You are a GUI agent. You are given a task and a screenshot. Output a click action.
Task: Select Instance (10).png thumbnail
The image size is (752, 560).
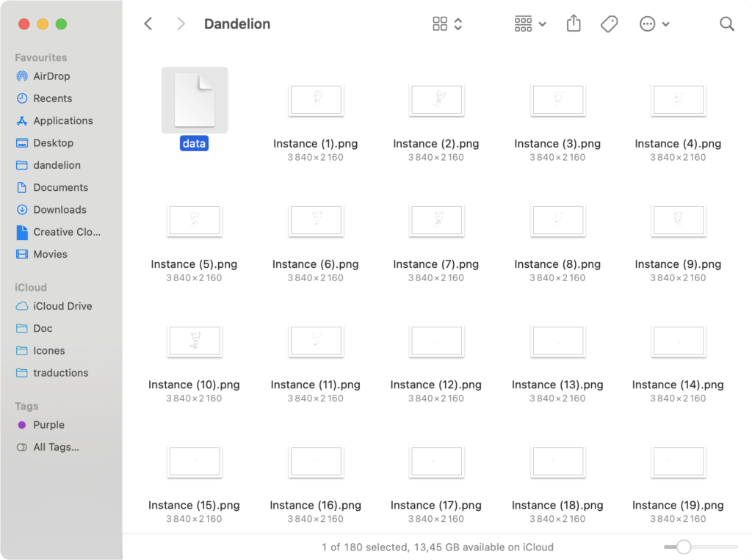[x=195, y=341]
